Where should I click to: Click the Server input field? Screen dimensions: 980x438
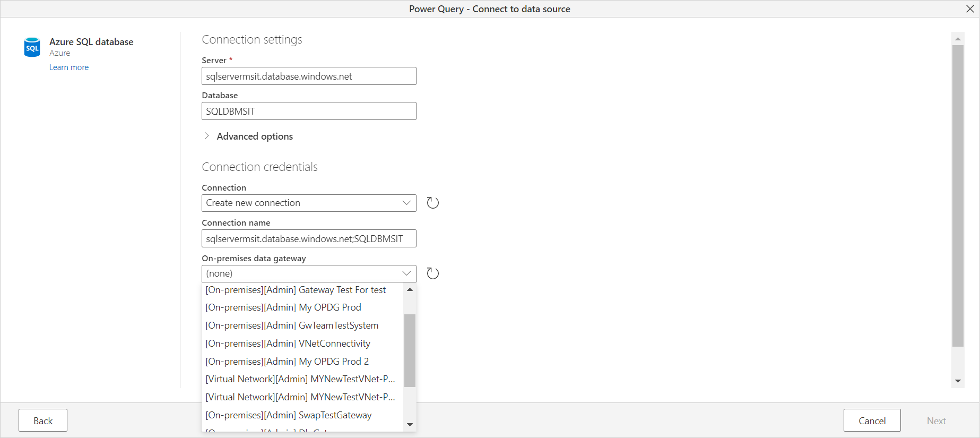coord(309,76)
